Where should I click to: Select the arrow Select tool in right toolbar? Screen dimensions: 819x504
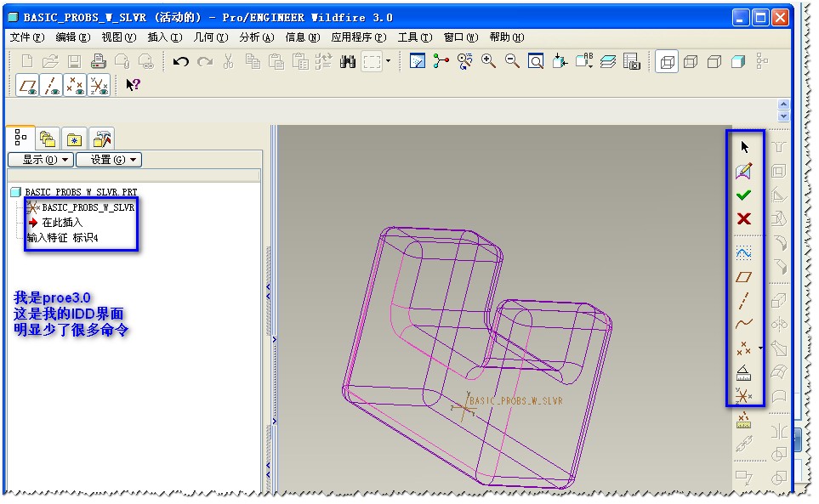pos(744,146)
